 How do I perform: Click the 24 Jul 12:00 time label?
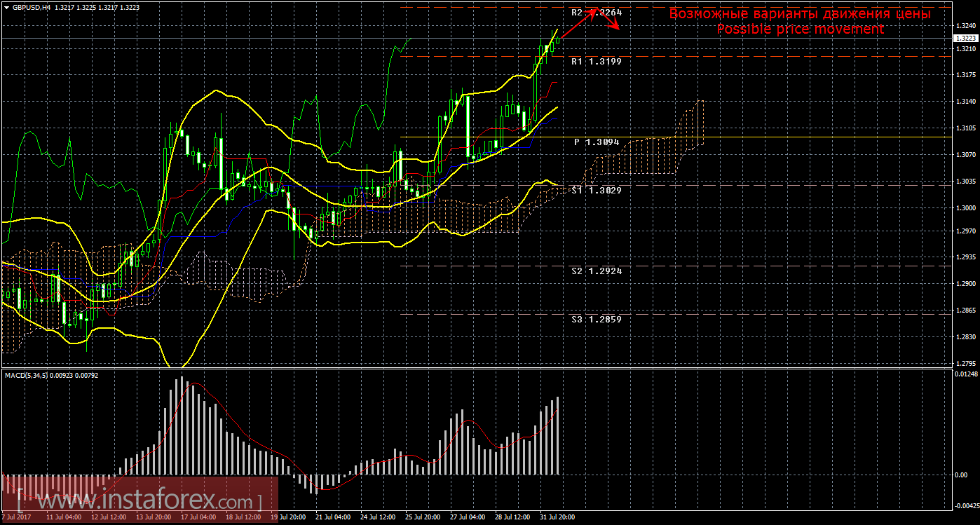click(x=376, y=517)
